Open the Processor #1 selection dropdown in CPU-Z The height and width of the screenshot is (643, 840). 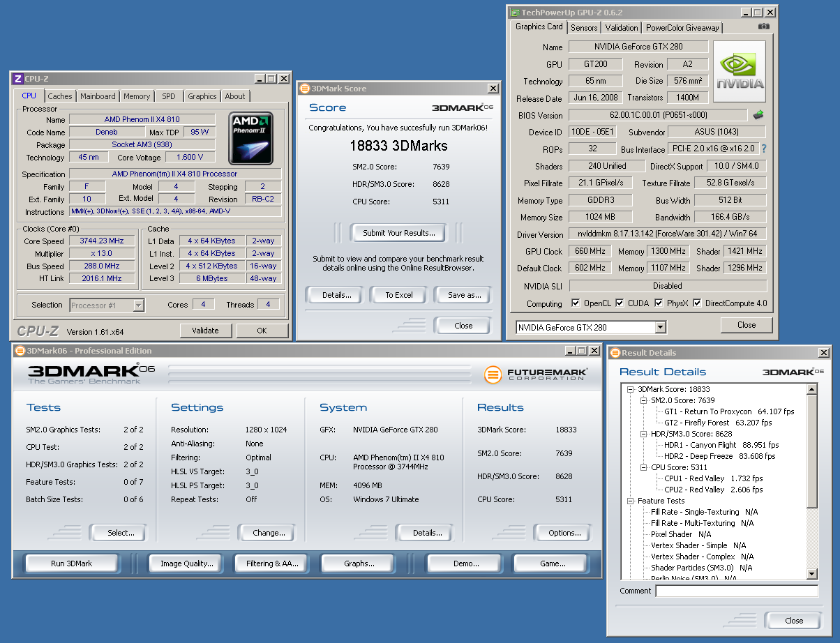pyautogui.click(x=138, y=305)
